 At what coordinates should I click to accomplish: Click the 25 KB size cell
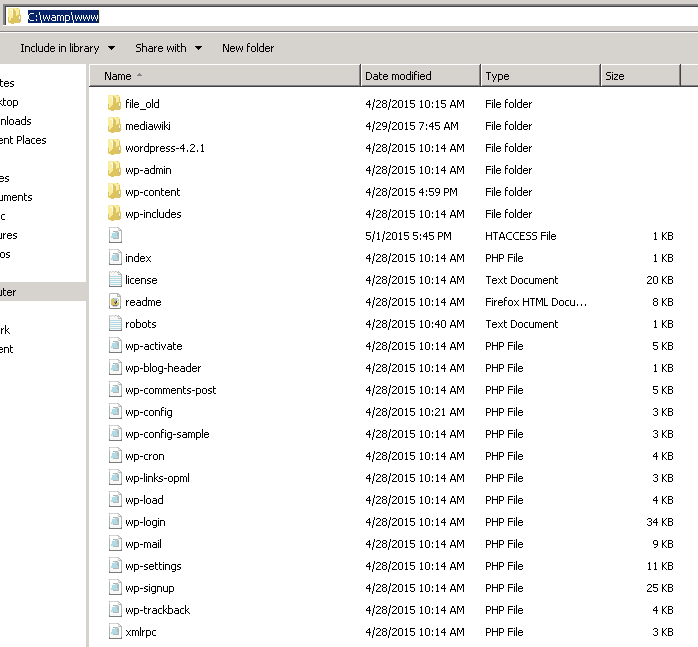click(x=660, y=588)
